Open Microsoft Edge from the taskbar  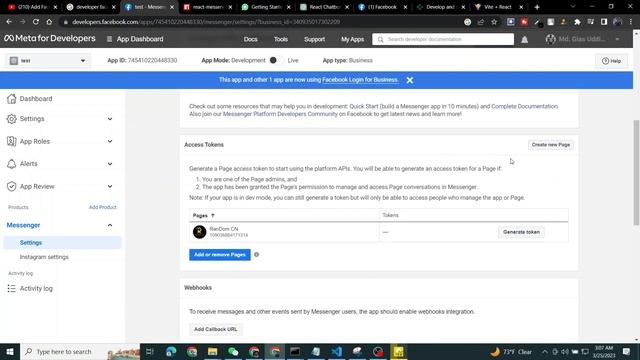click(171, 351)
